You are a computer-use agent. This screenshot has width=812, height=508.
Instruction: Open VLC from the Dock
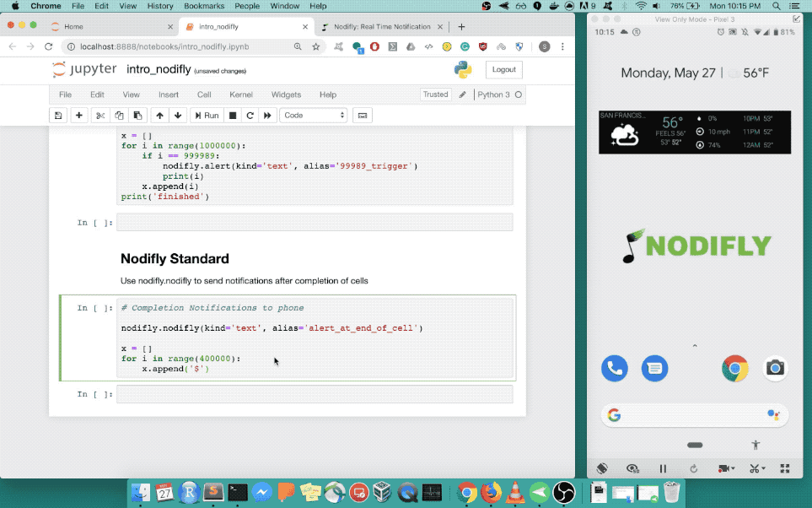[514, 492]
